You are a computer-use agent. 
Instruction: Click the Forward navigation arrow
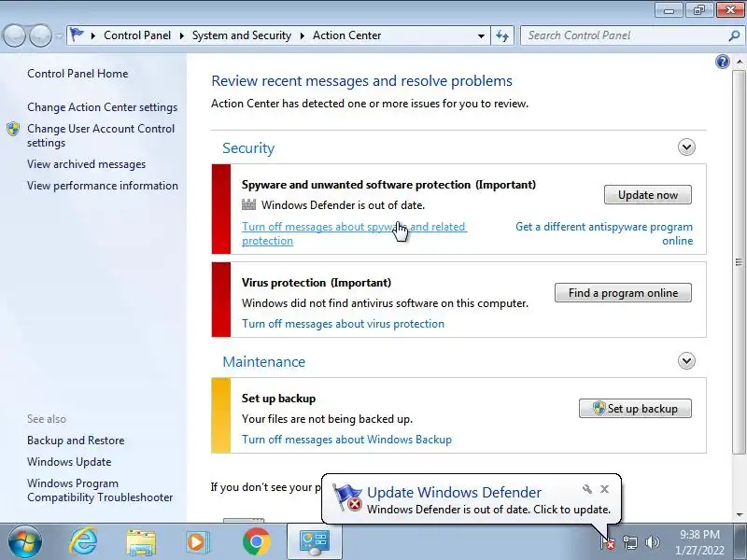pos(40,35)
